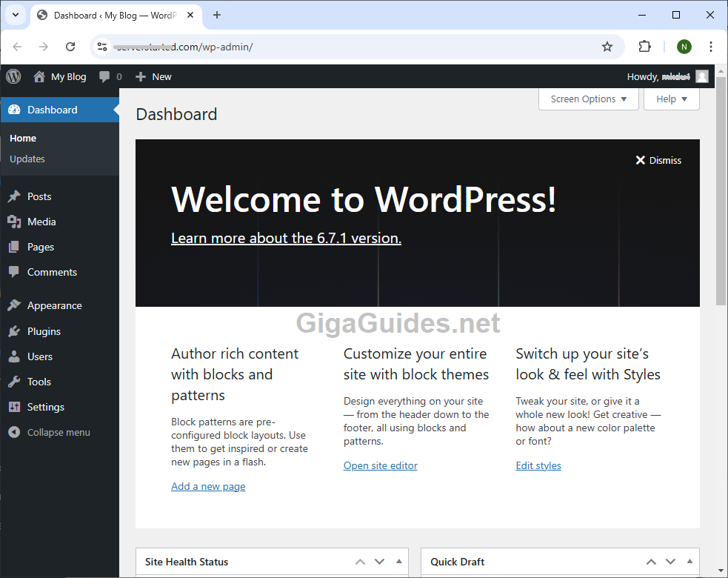This screenshot has height=578, width=728.
Task: Click the scrollbar down arrow
Action: click(721, 571)
